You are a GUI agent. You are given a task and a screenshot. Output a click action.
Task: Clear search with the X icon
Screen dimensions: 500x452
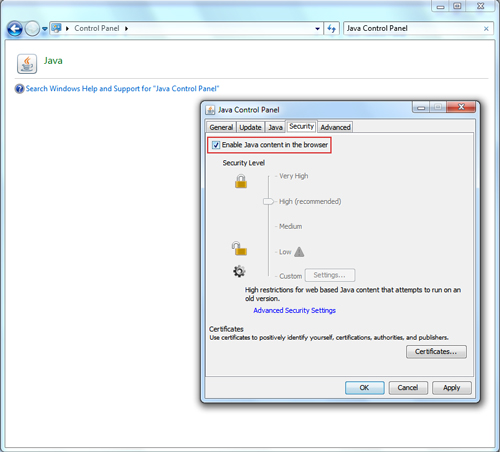click(x=486, y=29)
